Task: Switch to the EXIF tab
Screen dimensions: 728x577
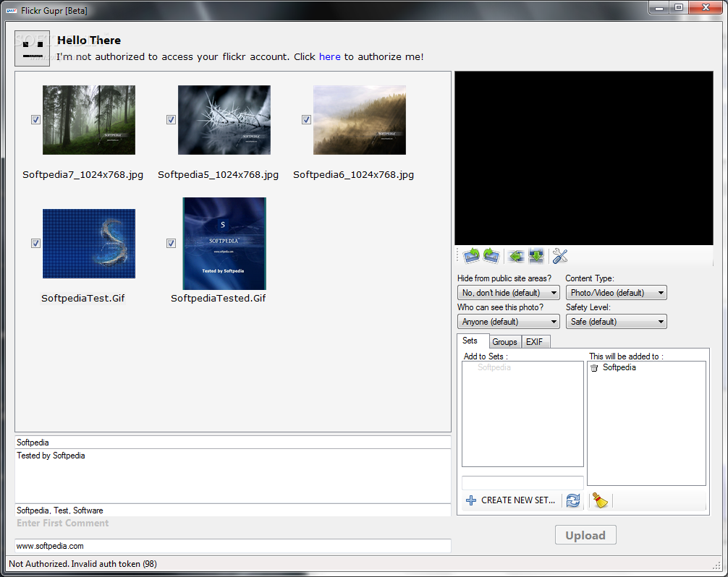Action: pyautogui.click(x=536, y=342)
